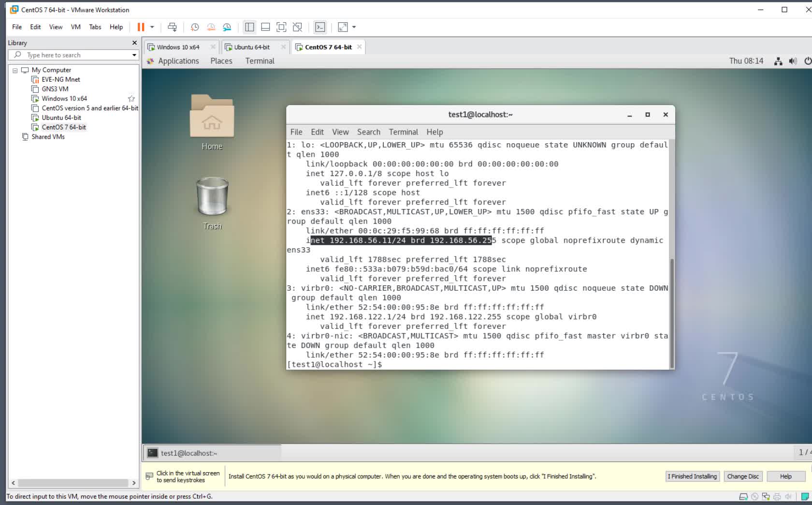Click the printer status bar icon
812x505 pixels.
tap(777, 497)
